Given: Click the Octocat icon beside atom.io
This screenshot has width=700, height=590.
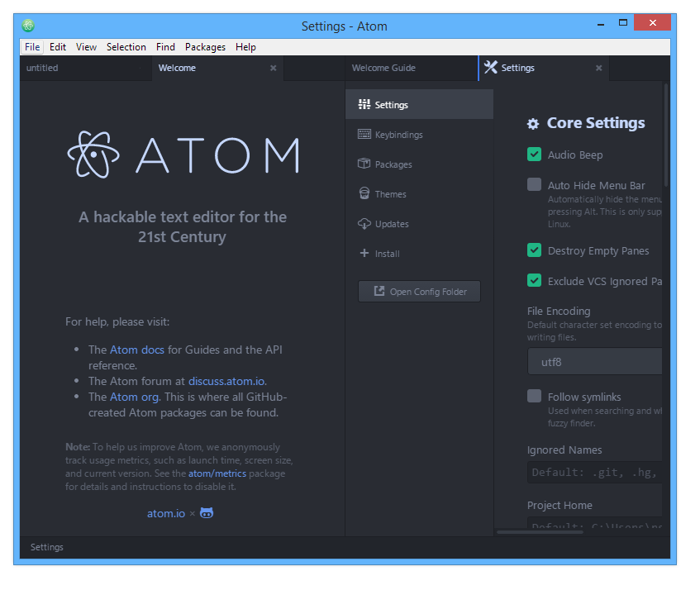Looking at the screenshot, I should (x=206, y=512).
